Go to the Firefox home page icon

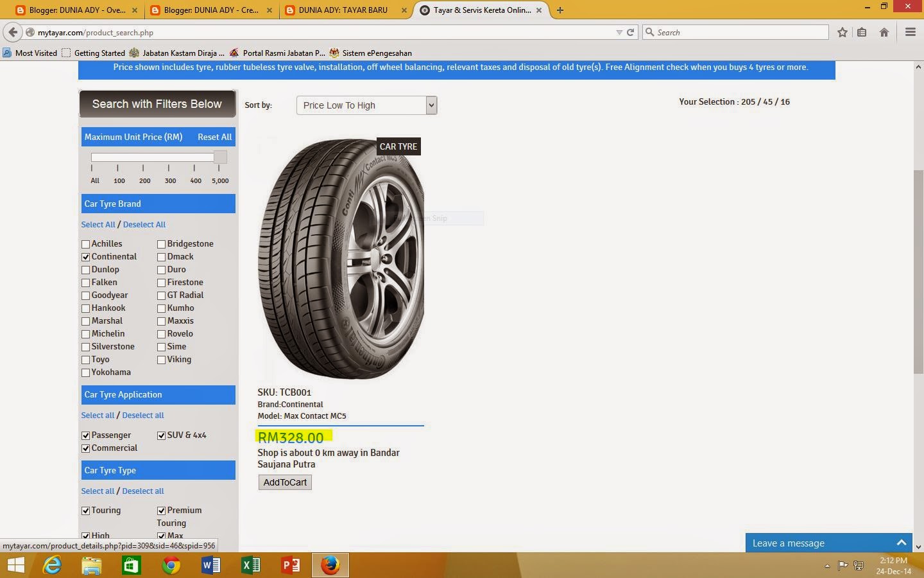point(884,32)
